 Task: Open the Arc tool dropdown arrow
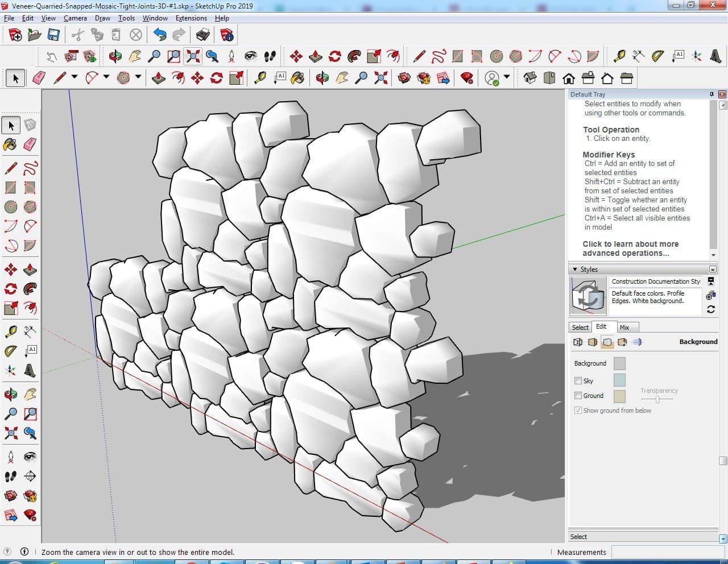106,77
